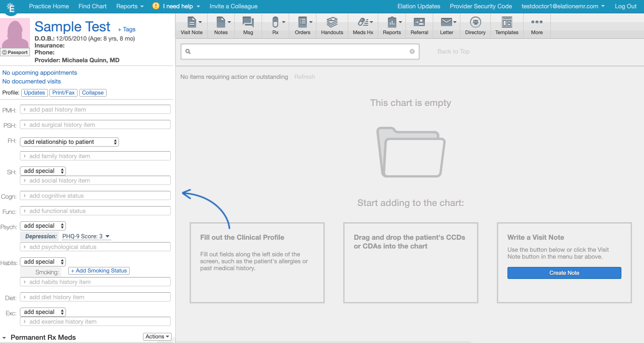Viewport: 644px width, 343px height.
Task: Open the add relationship to patient dropdown
Action: click(x=69, y=142)
